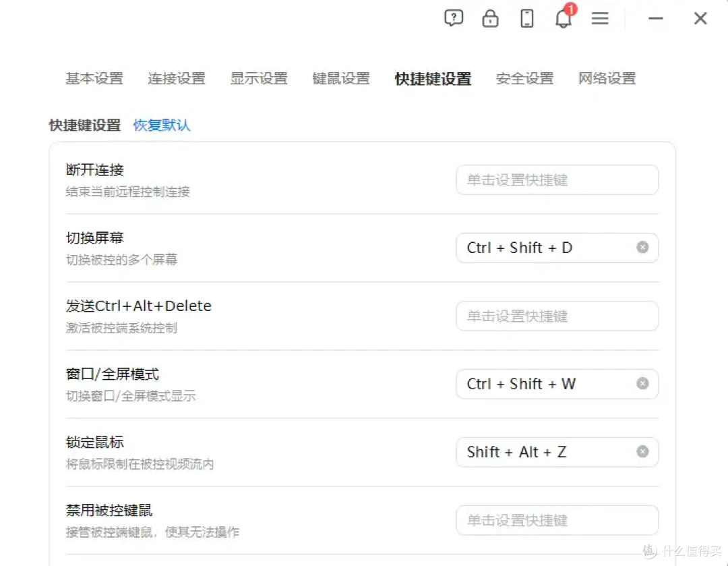The height and width of the screenshot is (566, 728).
Task: Click the 切换屏幕 label
Action: (x=95, y=238)
